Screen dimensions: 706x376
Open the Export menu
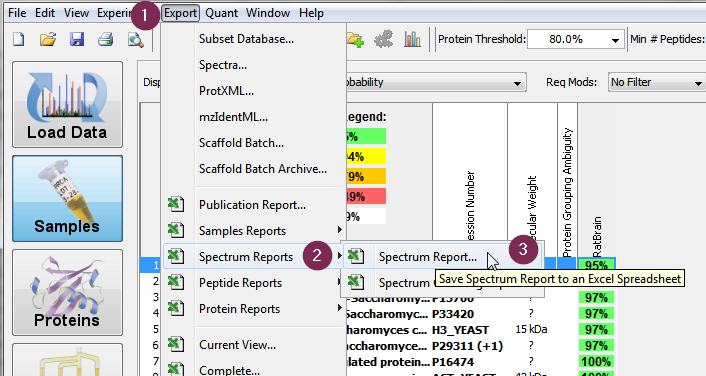180,13
